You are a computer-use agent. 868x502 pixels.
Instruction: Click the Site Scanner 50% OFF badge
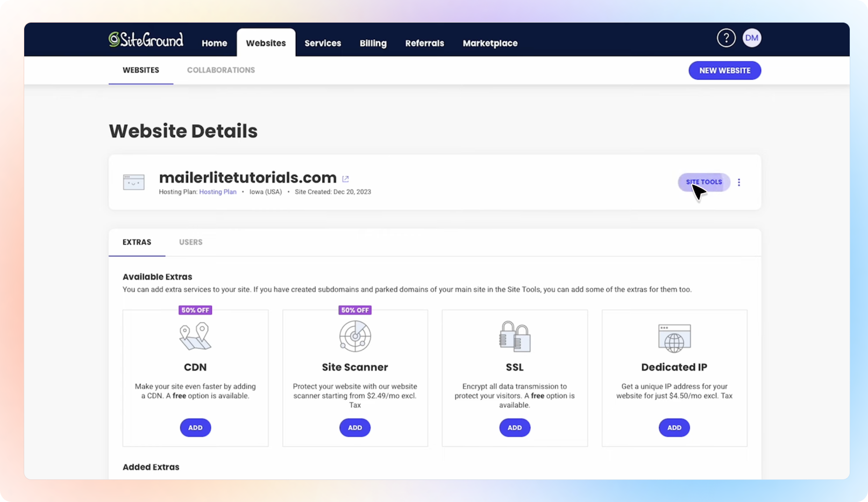(355, 310)
